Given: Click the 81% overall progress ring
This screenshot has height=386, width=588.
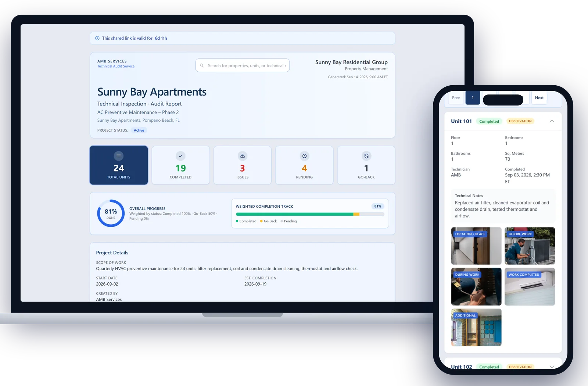Looking at the screenshot, I should (111, 213).
